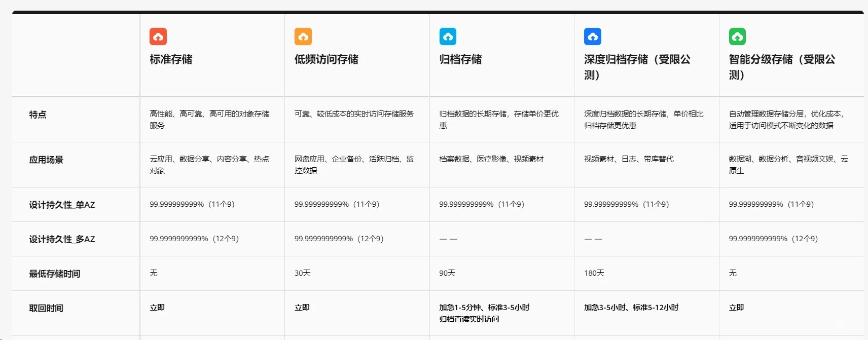The height and width of the screenshot is (340, 868).
Task: Click 智能分级存储 minimum storage time 无
Action: (x=733, y=273)
